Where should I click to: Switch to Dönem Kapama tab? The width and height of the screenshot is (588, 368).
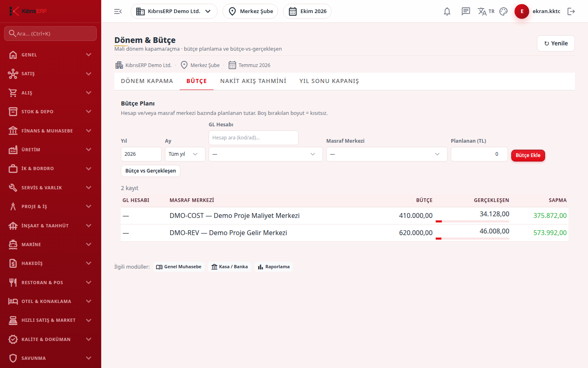[147, 81]
